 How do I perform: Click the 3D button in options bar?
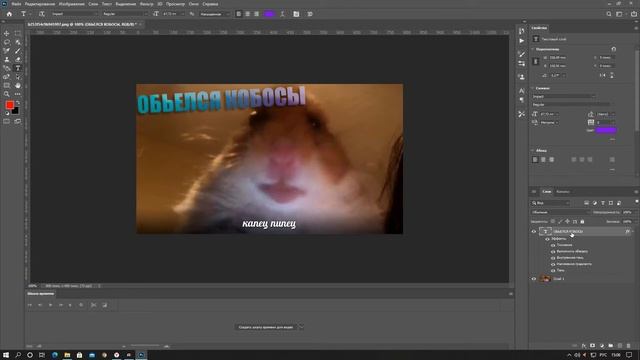310,14
